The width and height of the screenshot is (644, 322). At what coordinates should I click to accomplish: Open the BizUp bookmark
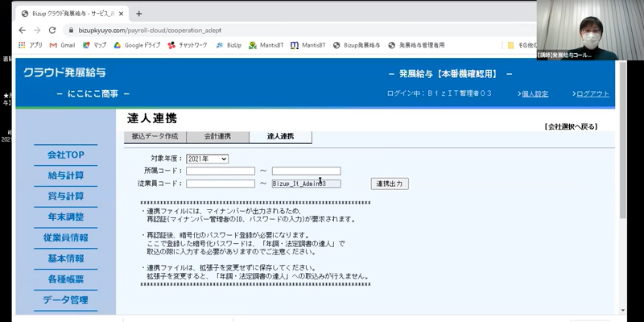point(229,45)
